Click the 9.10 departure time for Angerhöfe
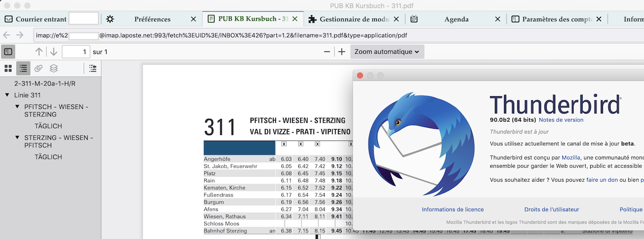The image size is (644, 239). point(336,159)
